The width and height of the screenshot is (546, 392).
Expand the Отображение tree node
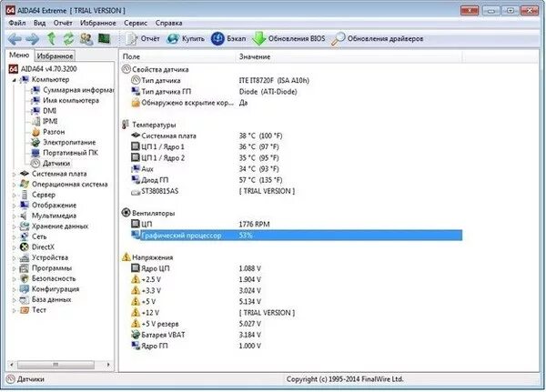coord(15,206)
